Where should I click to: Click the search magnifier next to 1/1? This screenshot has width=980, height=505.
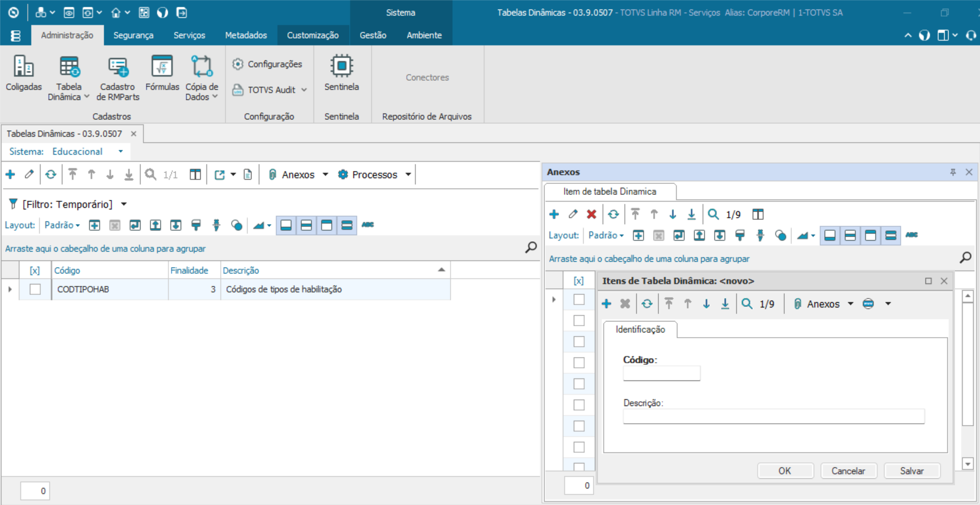click(151, 175)
